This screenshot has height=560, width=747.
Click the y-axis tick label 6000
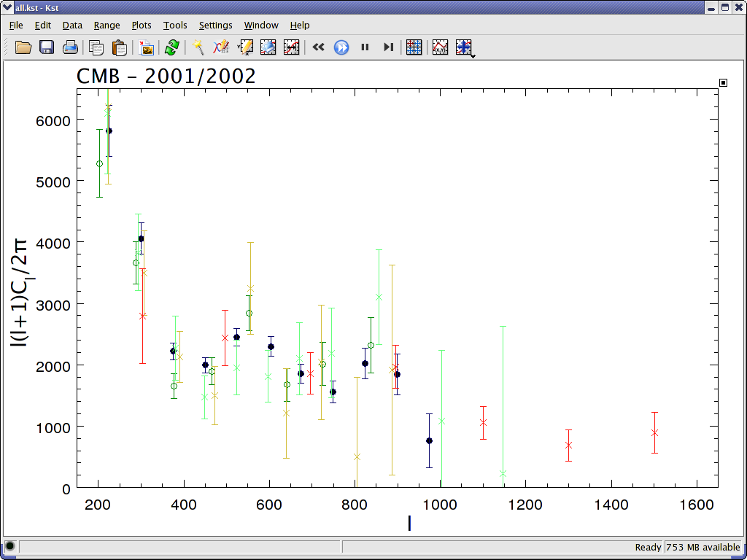pos(53,120)
